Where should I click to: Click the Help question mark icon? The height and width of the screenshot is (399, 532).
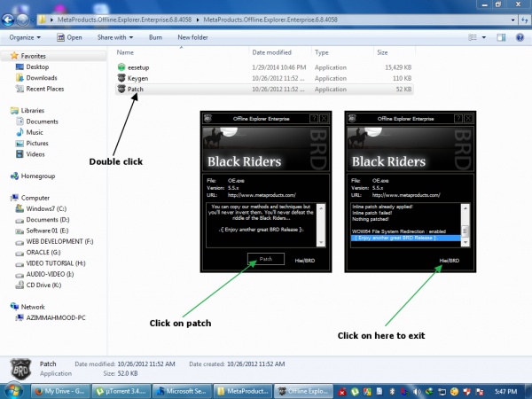point(520,37)
